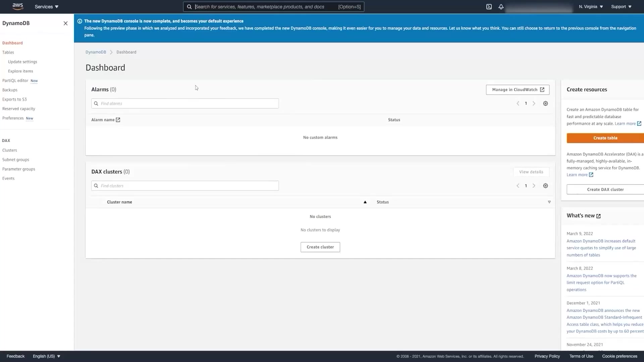Click the orange Create table button
The image size is (644, 362).
(x=605, y=138)
